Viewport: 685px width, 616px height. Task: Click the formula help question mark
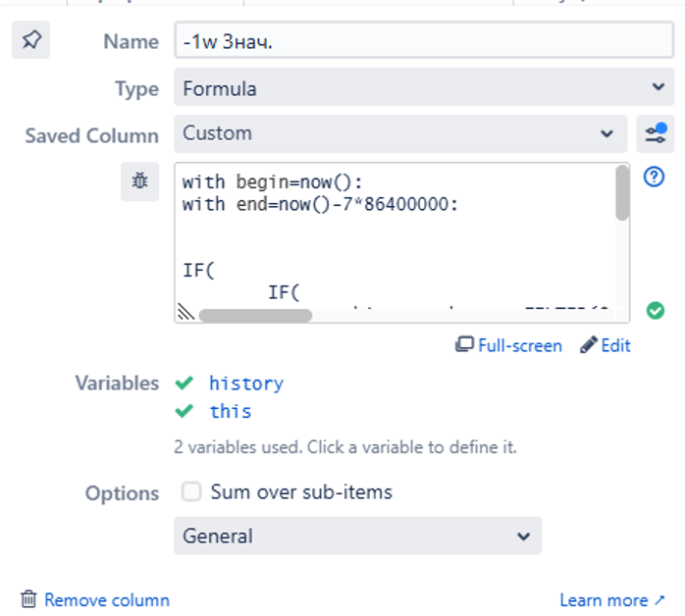point(654,177)
